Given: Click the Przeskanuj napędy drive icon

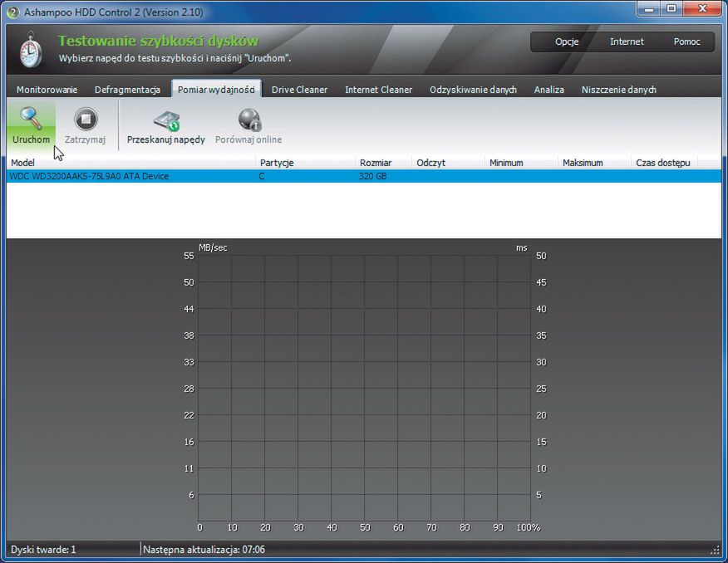Looking at the screenshot, I should pos(166,121).
